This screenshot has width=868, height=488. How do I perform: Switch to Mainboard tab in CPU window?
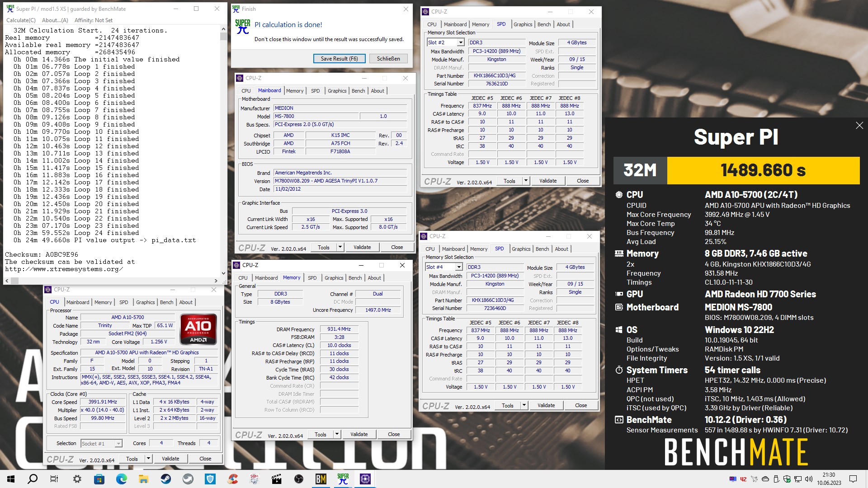pos(78,302)
